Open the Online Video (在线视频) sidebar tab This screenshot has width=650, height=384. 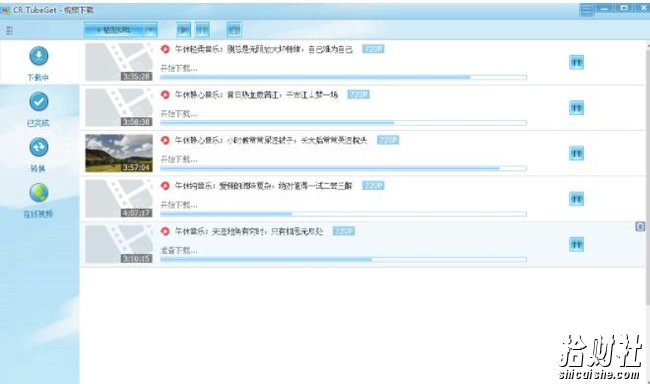[x=39, y=200]
